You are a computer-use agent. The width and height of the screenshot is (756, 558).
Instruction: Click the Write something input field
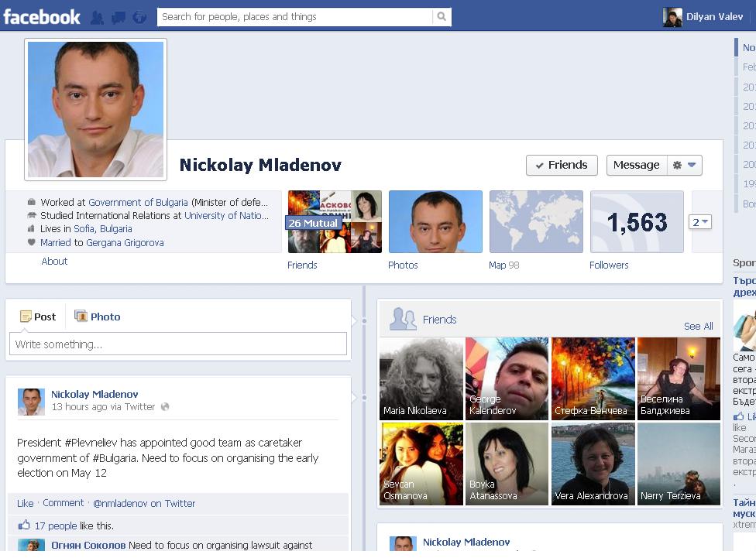[178, 344]
